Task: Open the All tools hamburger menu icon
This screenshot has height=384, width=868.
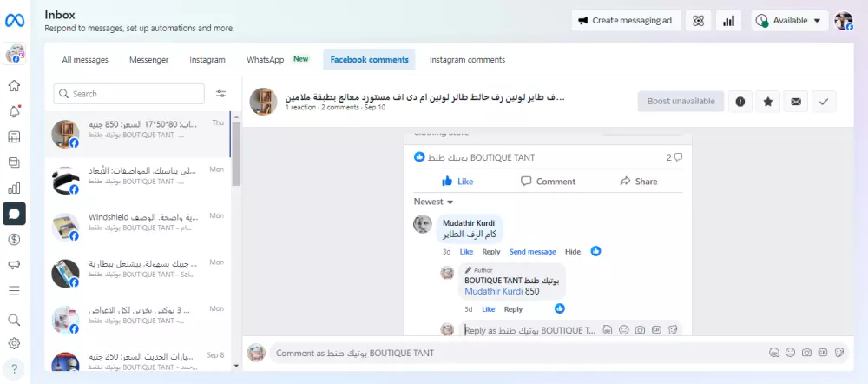Action: click(15, 290)
